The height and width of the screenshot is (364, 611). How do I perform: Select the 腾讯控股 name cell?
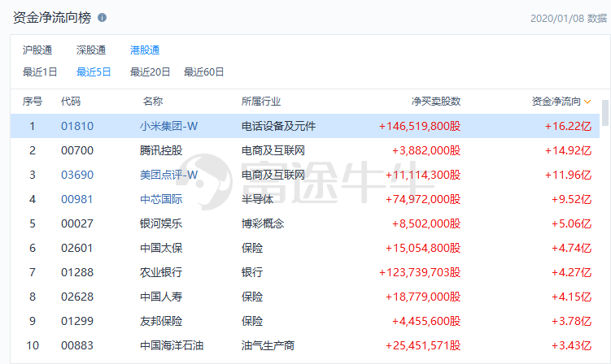[x=161, y=150]
